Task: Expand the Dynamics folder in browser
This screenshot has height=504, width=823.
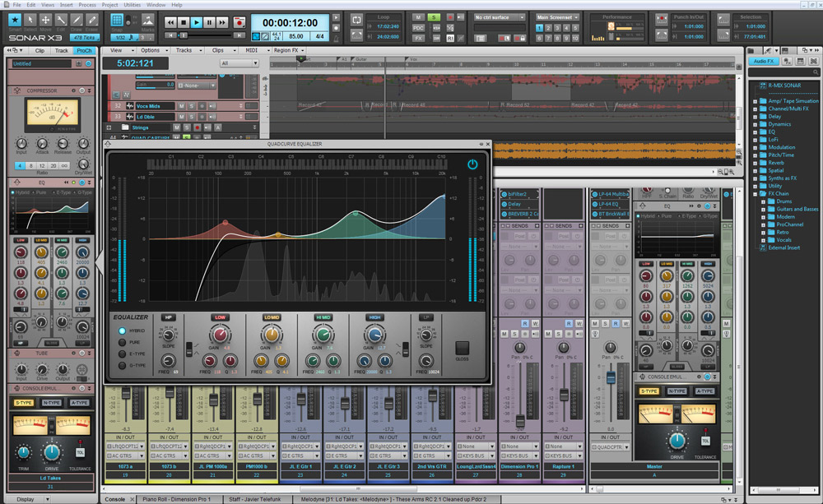Action: tap(755, 124)
